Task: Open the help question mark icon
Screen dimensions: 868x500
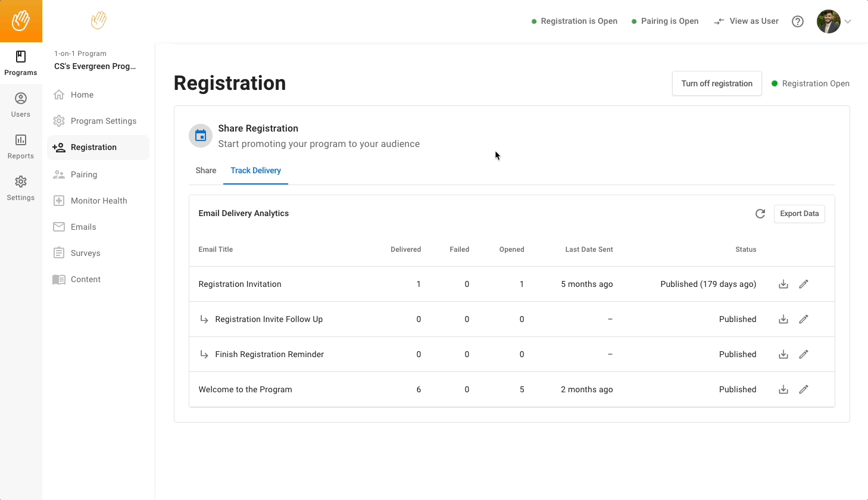Action: [797, 21]
